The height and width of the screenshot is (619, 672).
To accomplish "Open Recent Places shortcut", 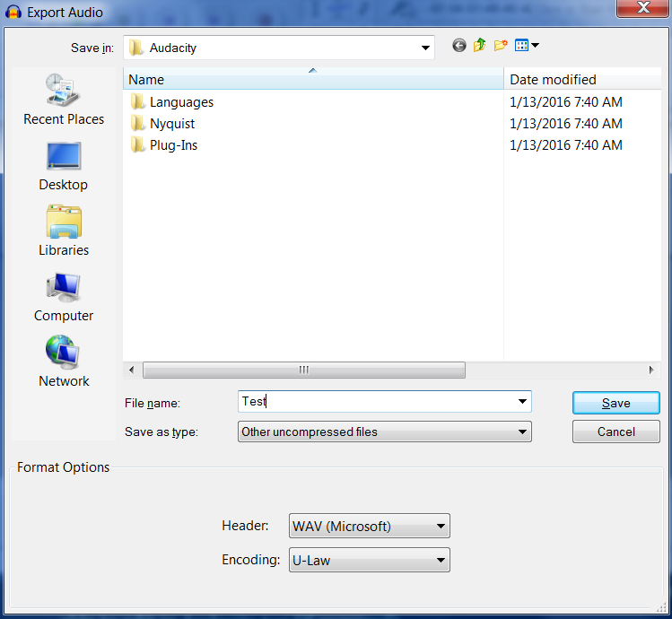I will point(64,100).
